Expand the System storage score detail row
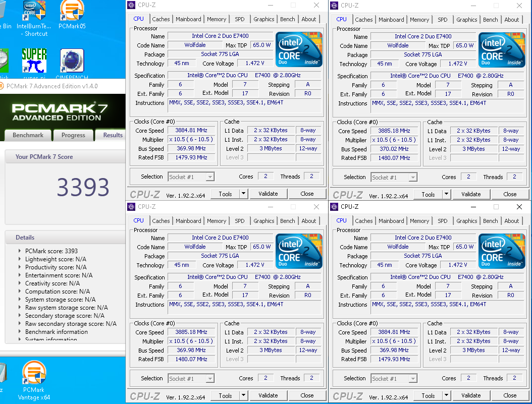The image size is (532, 404). [x=19, y=299]
